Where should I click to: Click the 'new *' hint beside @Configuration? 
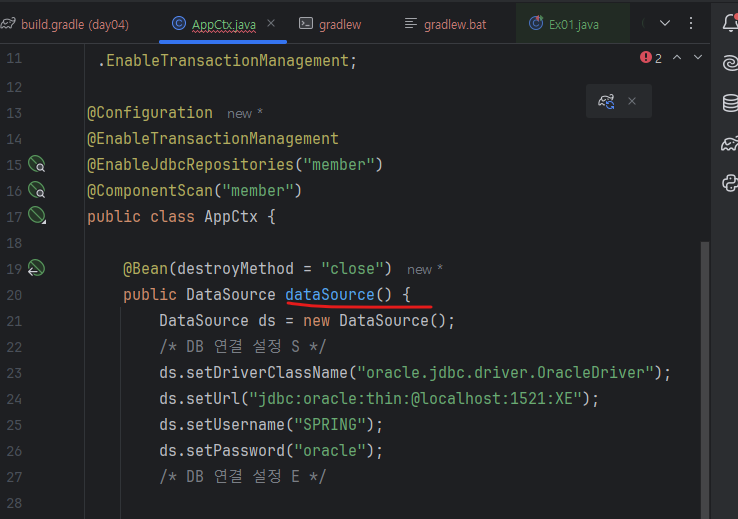[x=245, y=113]
